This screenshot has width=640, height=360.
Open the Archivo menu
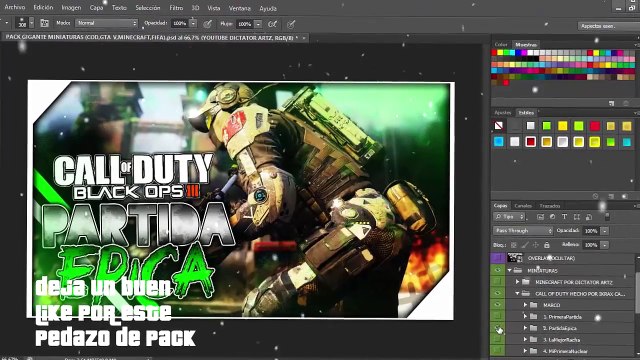click(15, 7)
